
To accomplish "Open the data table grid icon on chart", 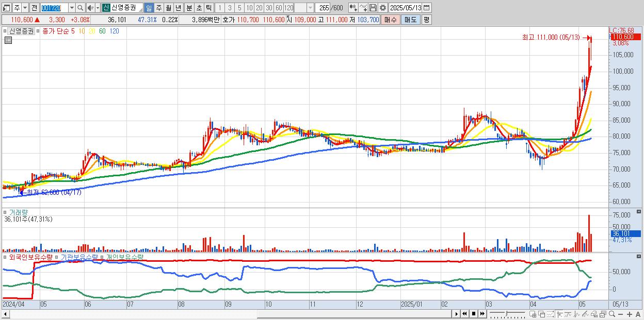I will (8, 40).
